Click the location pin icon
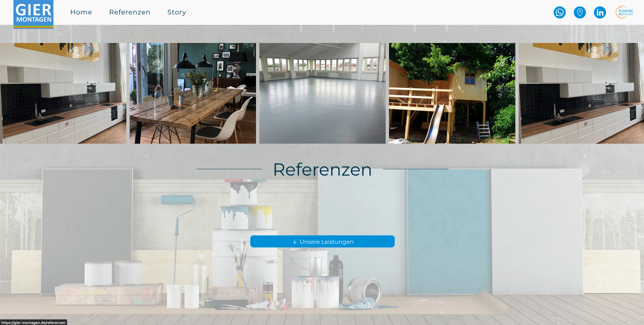Viewport: 644px width, 325px height. [x=579, y=12]
